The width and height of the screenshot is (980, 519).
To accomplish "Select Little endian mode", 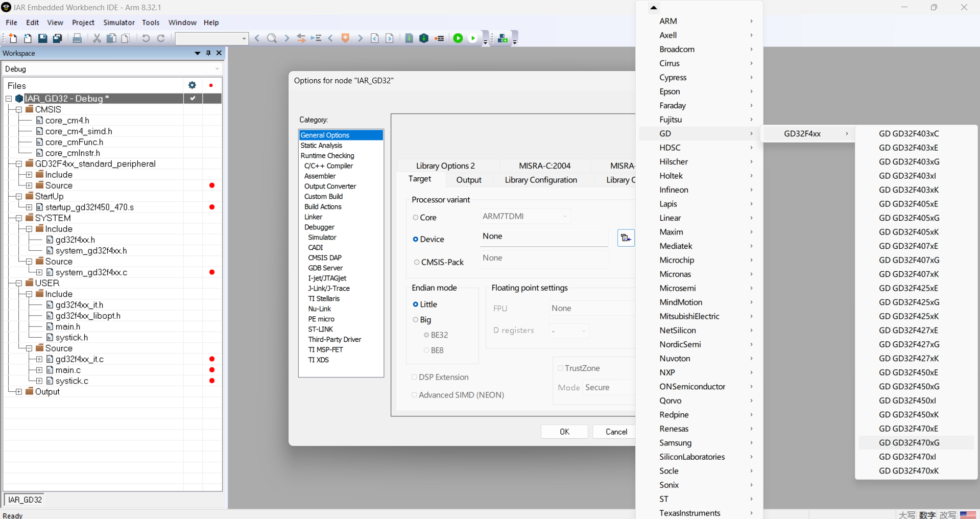I will point(416,304).
